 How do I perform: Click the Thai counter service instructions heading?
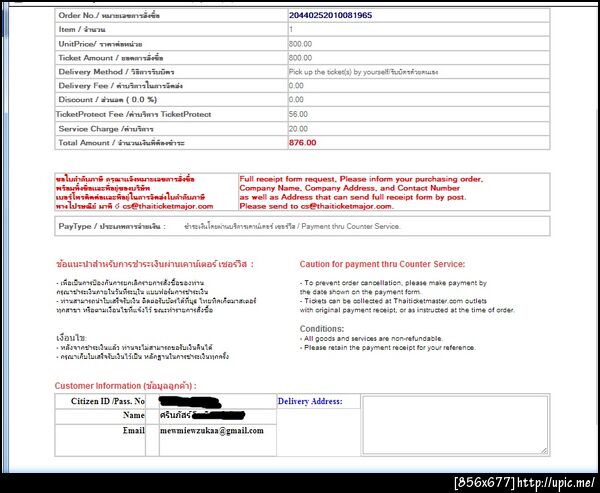[155, 264]
